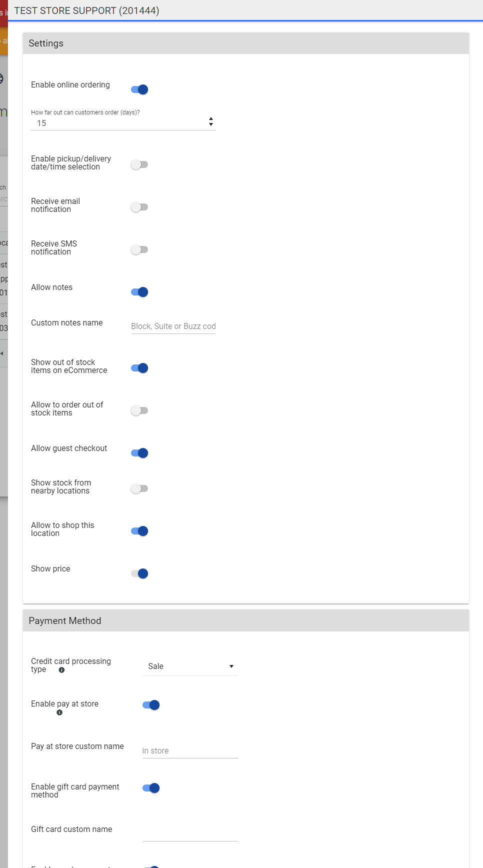Enable Receive email notification switch
483x868 pixels.
pyautogui.click(x=139, y=207)
